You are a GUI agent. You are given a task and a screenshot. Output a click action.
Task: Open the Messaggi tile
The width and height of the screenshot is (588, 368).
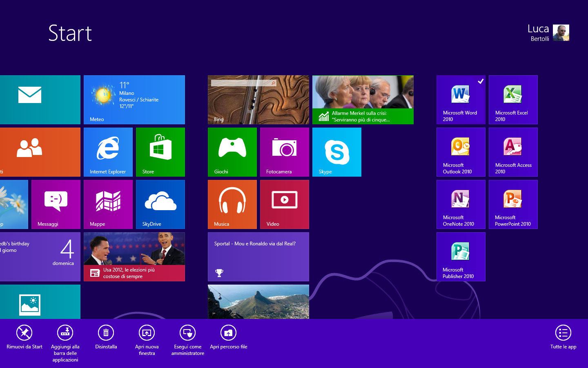pos(56,204)
